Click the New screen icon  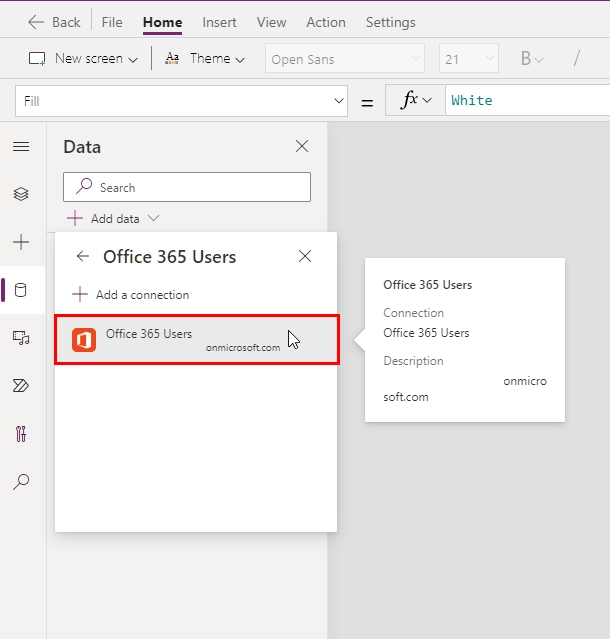point(37,59)
